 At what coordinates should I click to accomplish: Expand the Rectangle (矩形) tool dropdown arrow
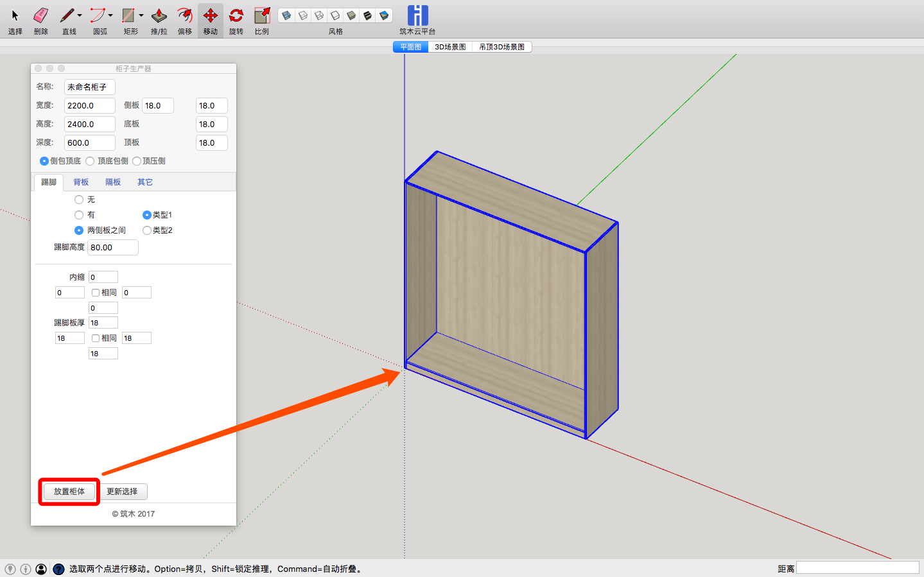[x=141, y=15]
